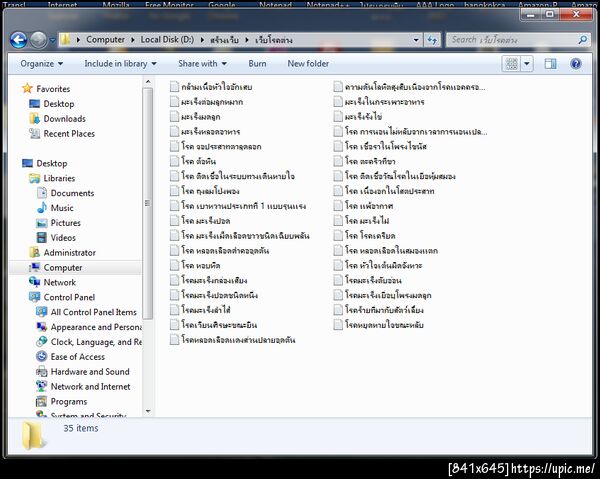600x479 pixels.
Task: Click file icon beside โรค หอบหืด
Action: pyautogui.click(x=174, y=265)
